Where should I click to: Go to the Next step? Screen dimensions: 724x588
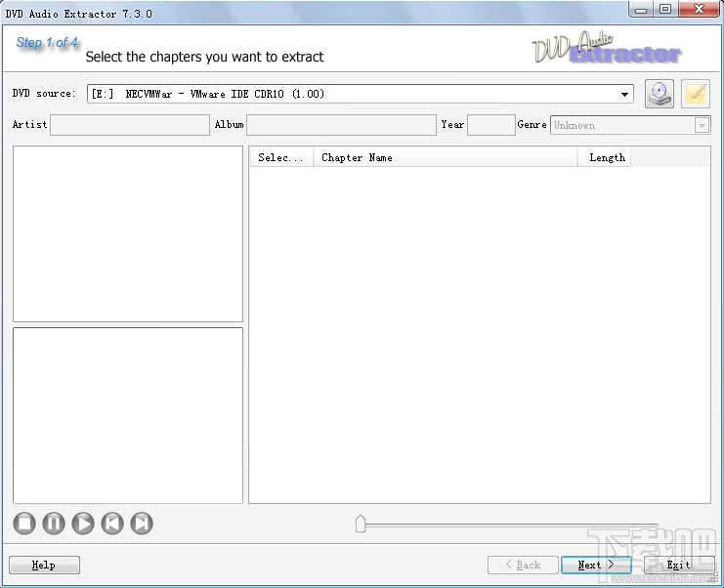click(x=596, y=565)
